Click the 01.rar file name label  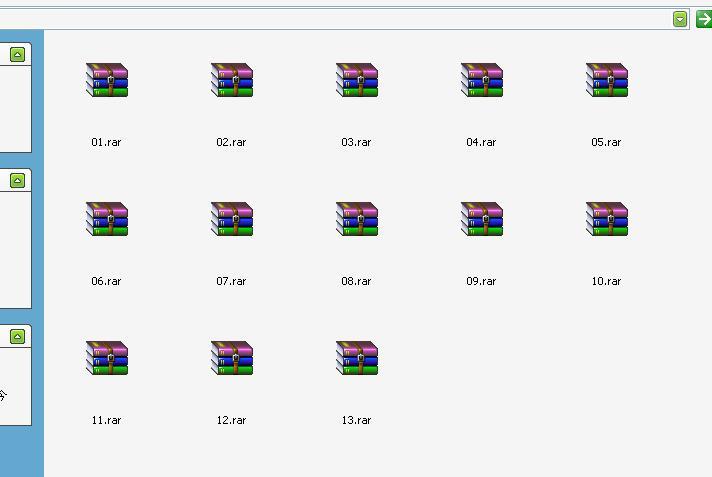[x=106, y=142]
